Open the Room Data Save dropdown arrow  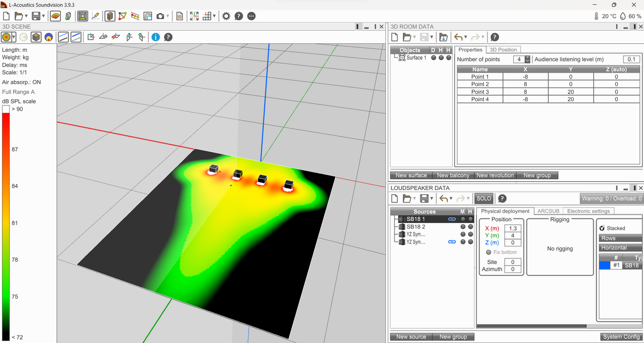pos(432,37)
